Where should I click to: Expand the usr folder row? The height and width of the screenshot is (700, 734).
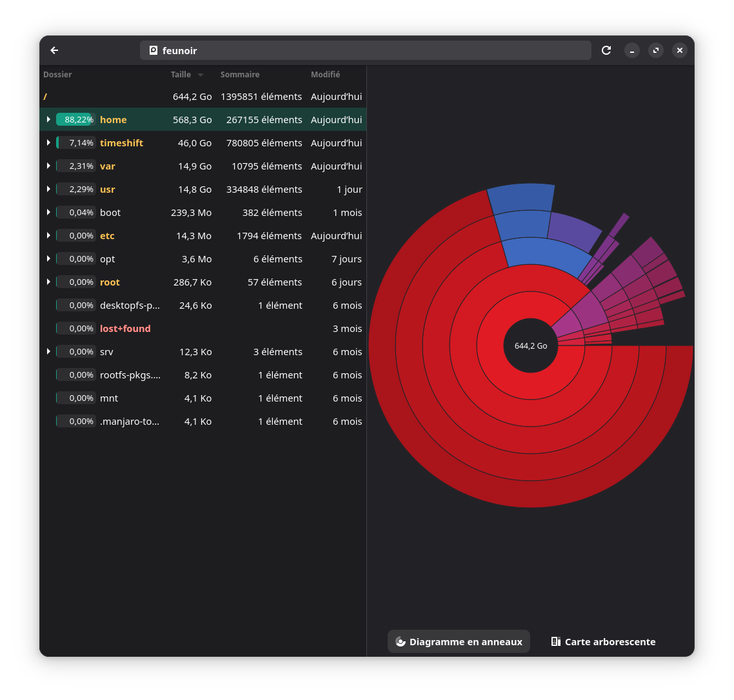tap(48, 189)
